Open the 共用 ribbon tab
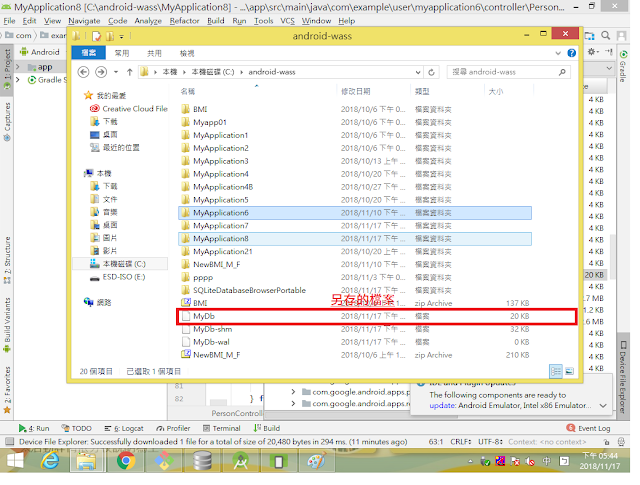 154,53
